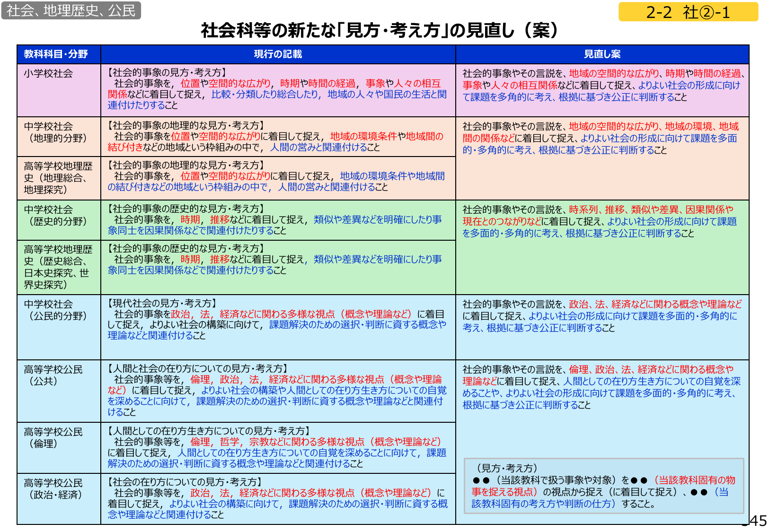Click the 見直し案 column header

(x=602, y=54)
